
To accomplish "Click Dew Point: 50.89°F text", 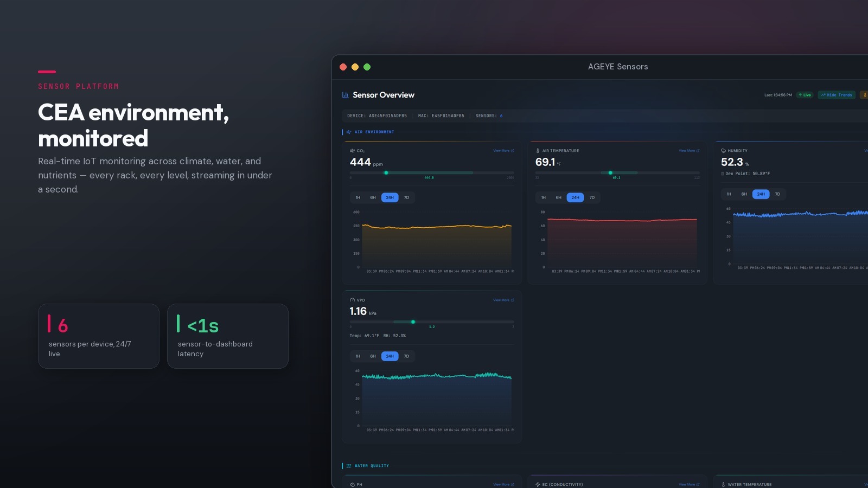I will 748,174.
